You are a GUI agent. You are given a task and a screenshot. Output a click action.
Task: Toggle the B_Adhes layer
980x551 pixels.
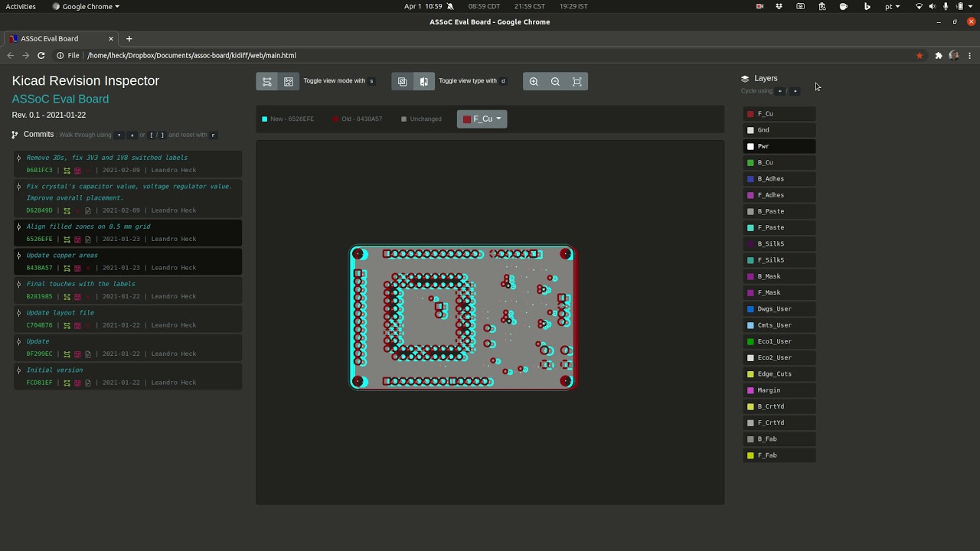click(x=779, y=178)
